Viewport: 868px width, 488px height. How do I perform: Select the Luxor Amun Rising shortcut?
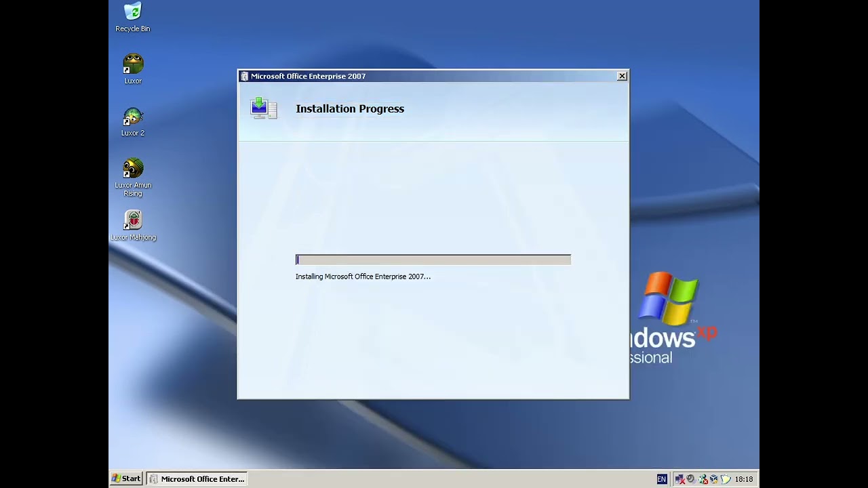133,178
